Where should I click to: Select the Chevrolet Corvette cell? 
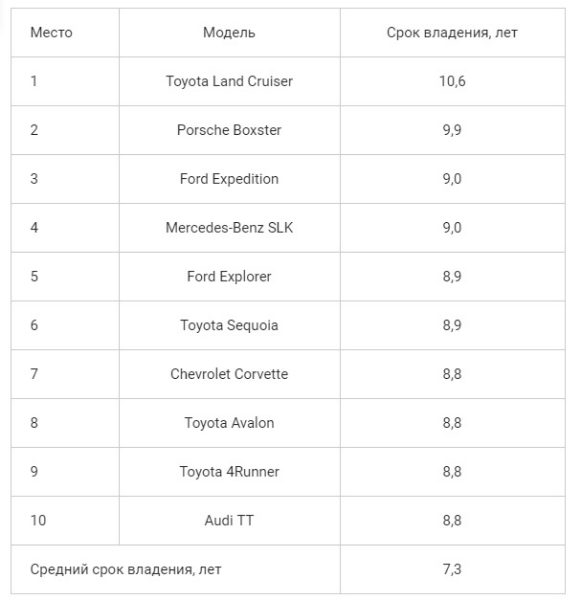pos(229,374)
